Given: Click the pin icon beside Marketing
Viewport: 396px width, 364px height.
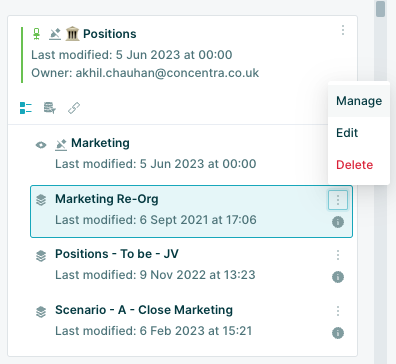Looking at the screenshot, I should (61, 145).
